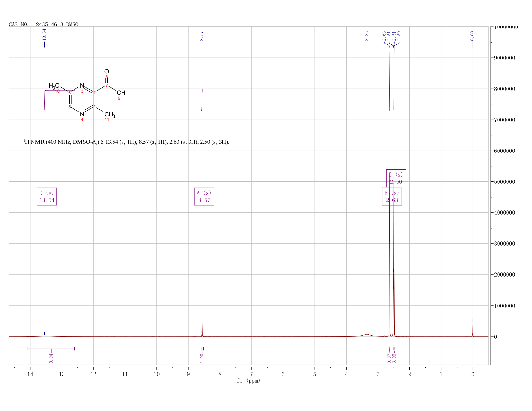
Task: Click the integral curve above 8.57 peak
Action: click(x=202, y=100)
